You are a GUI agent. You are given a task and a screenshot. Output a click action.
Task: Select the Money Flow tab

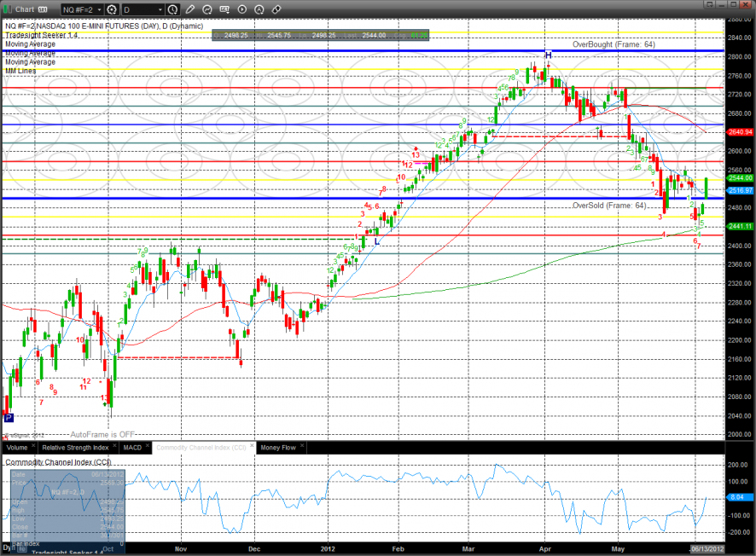point(277,447)
